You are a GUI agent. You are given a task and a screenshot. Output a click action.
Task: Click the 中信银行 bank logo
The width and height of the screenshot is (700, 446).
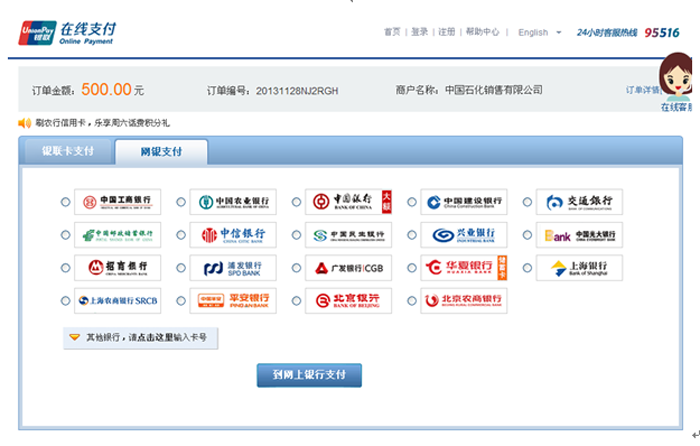[x=233, y=235]
